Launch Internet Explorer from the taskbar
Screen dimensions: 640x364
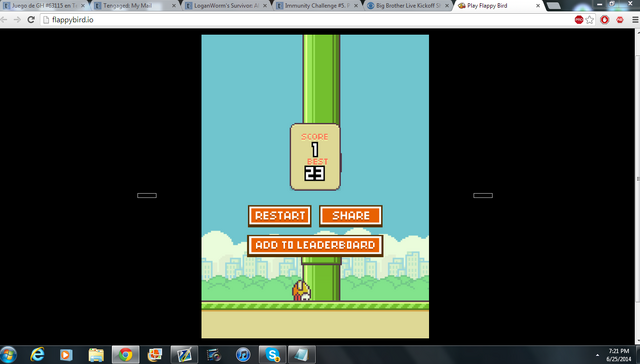[x=38, y=355]
